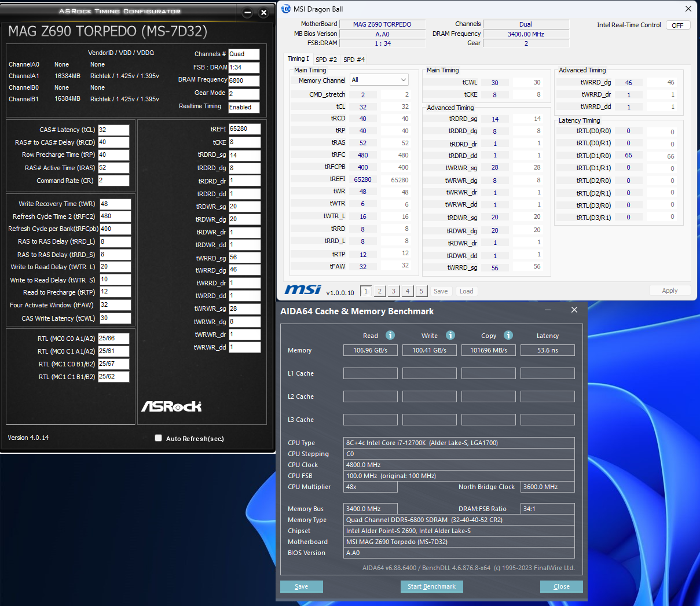Click the L1 Cache Read empty cell
The image size is (700, 606).
pos(371,373)
